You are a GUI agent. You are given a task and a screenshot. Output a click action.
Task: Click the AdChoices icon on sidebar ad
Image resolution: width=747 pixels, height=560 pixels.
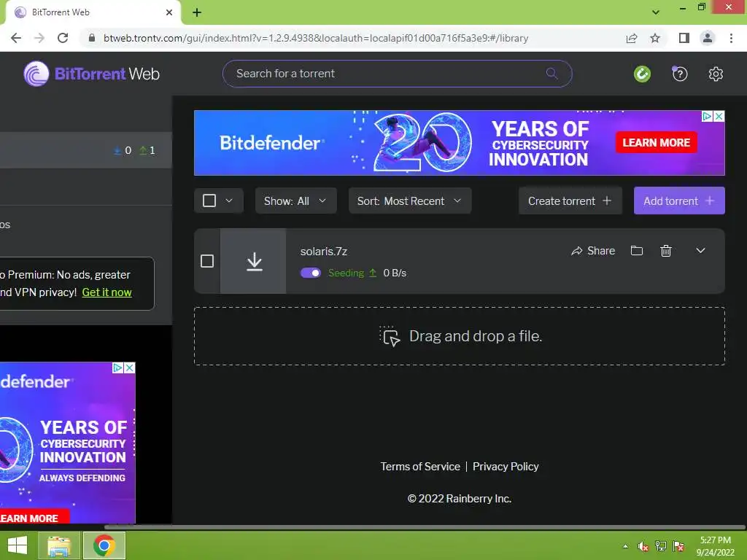coord(117,367)
